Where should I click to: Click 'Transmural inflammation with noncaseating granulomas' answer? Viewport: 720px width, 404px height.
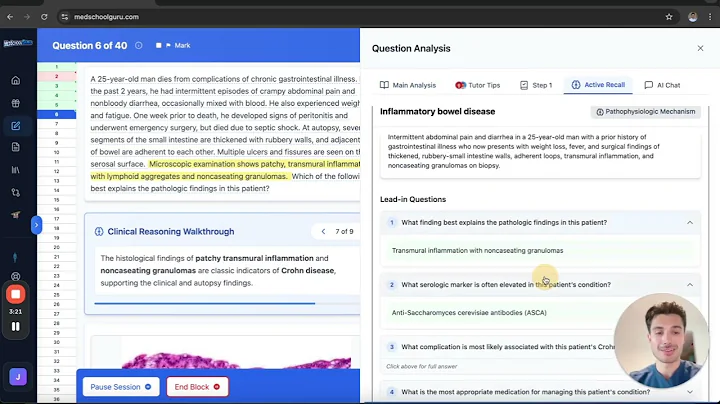[x=477, y=251]
